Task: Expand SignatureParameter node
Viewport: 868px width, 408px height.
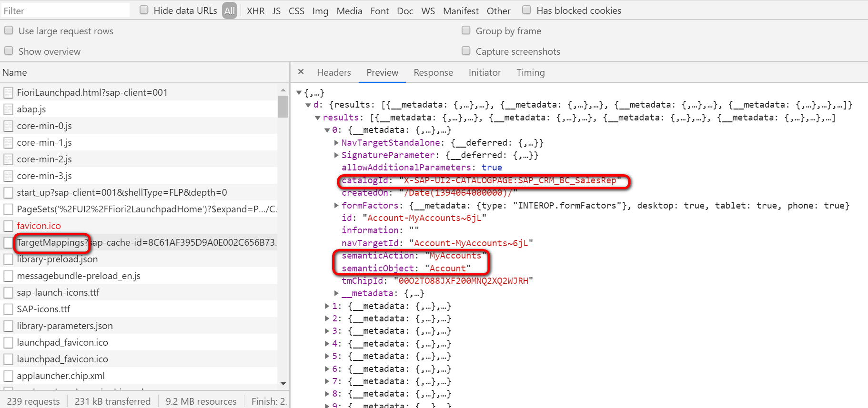Action: coord(336,155)
